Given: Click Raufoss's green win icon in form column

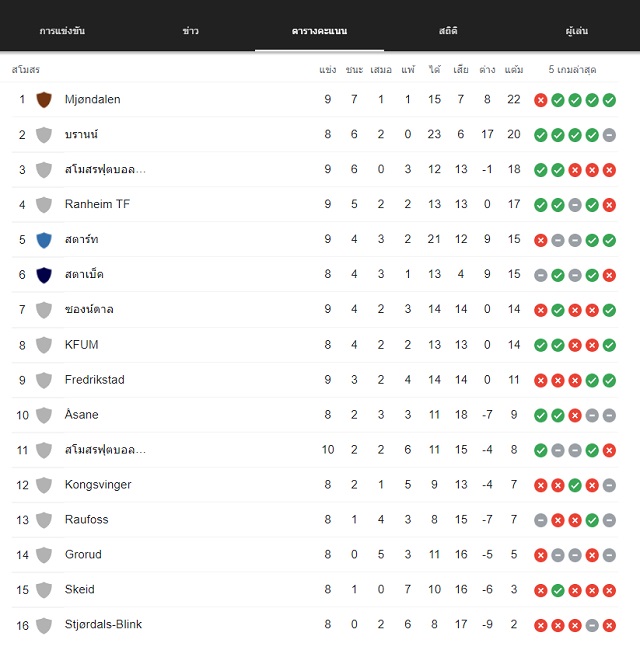Looking at the screenshot, I should click(592, 520).
